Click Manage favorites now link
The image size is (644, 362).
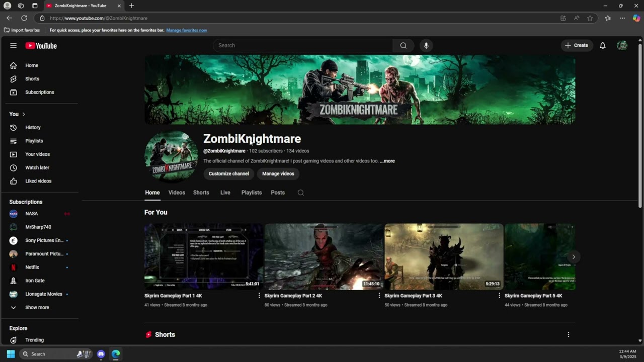point(187,30)
